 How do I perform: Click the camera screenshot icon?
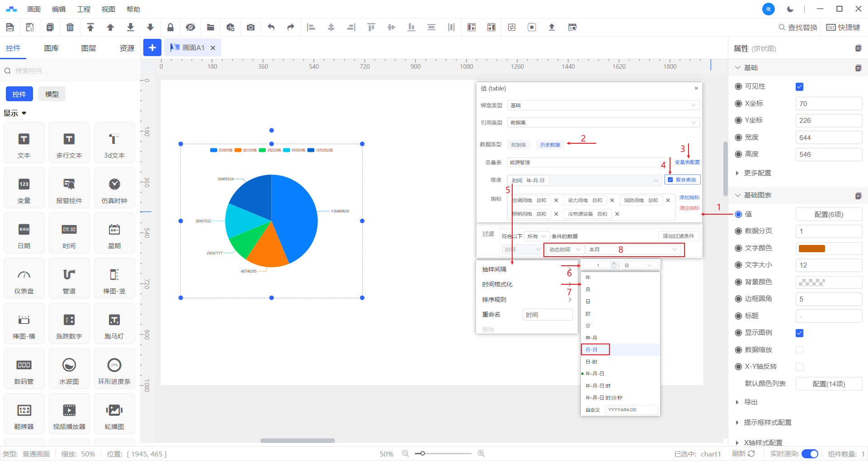click(x=250, y=27)
